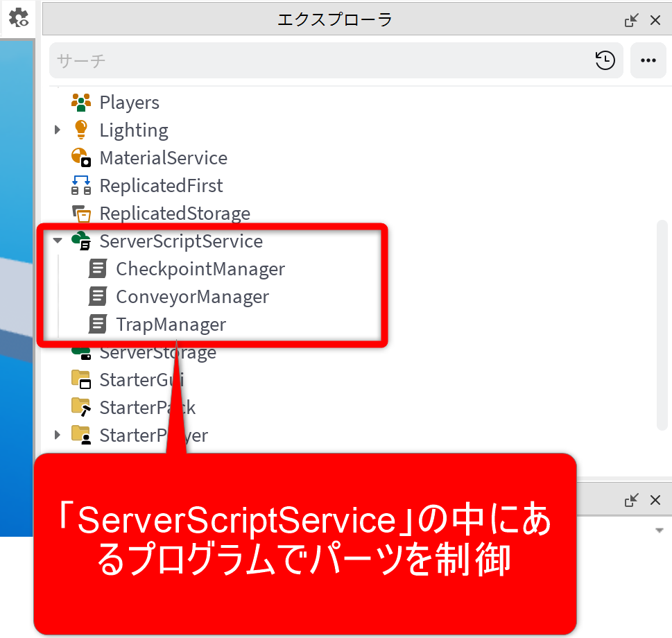Open search history clock icon
Viewport: 672px width, 638px height.
(x=605, y=60)
